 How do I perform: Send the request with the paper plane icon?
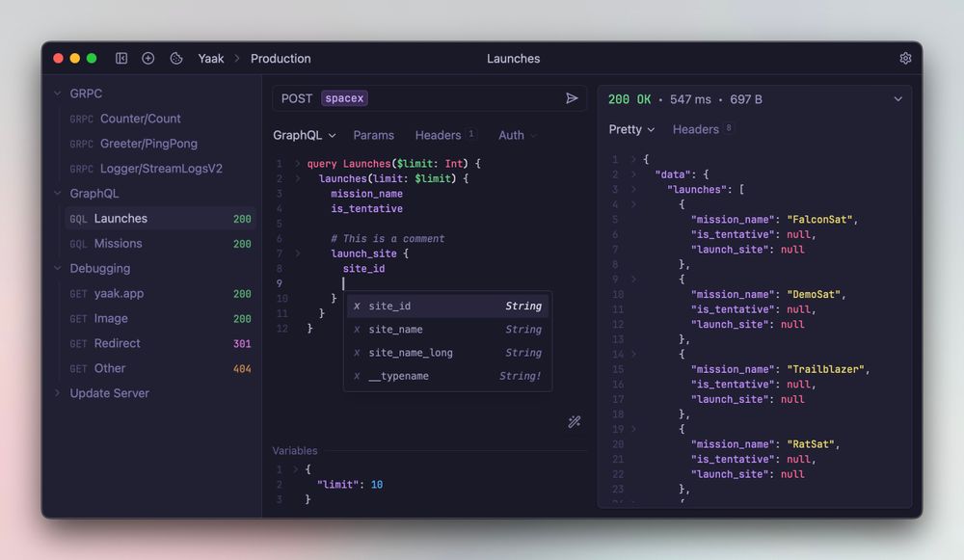[x=572, y=97]
